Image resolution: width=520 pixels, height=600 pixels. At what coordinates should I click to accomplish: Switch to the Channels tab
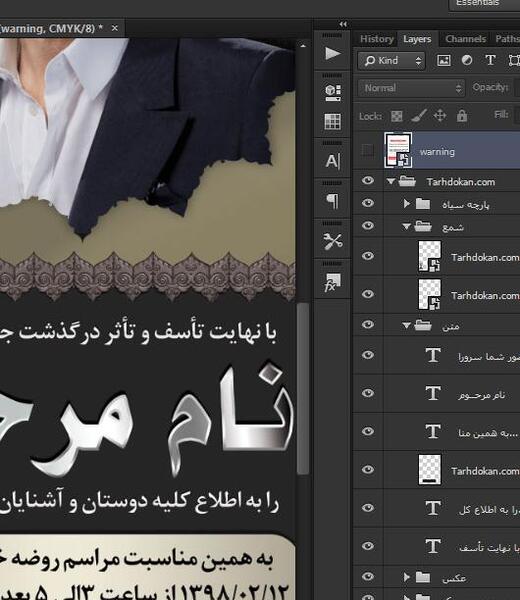click(x=465, y=39)
